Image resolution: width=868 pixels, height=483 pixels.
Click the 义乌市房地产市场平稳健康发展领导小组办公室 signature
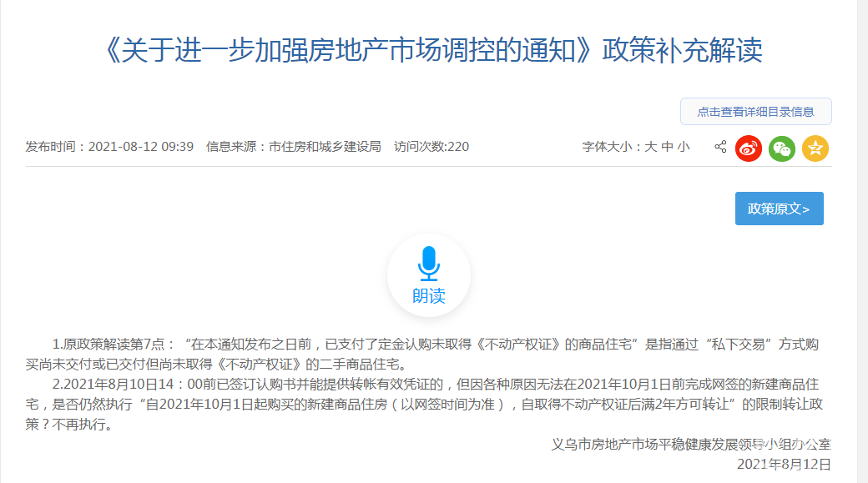coord(691,445)
